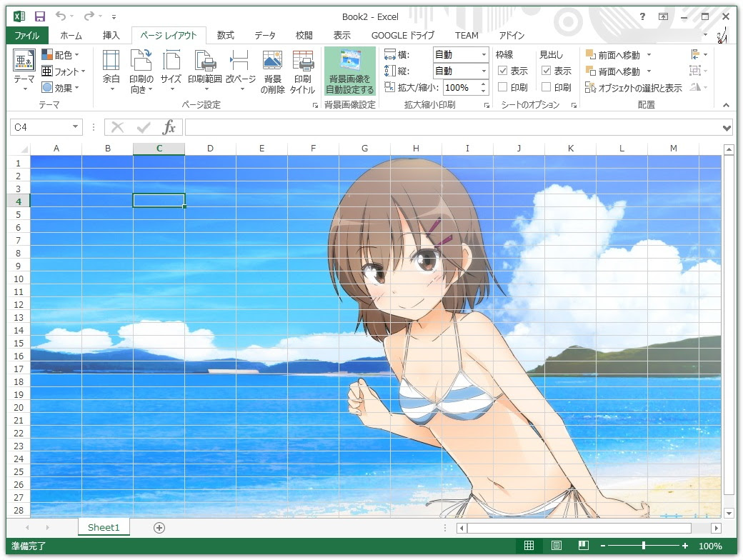
Task: Add a new sheet with plus icon
Action: [159, 528]
